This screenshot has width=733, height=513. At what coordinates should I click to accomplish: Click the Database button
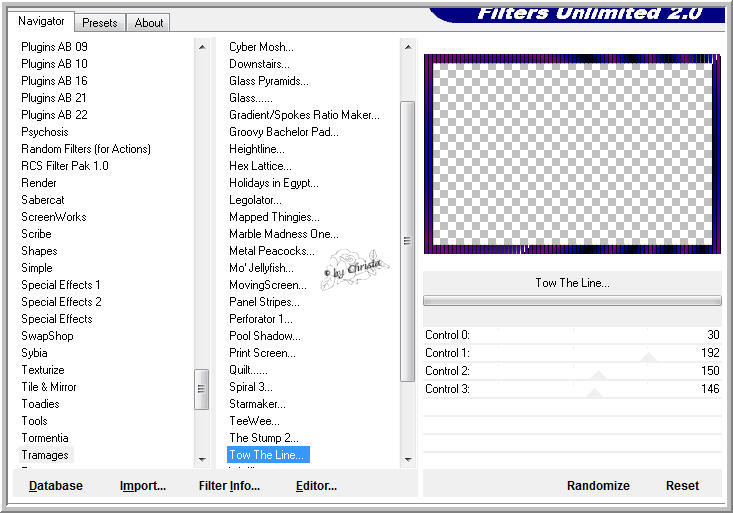click(56, 486)
